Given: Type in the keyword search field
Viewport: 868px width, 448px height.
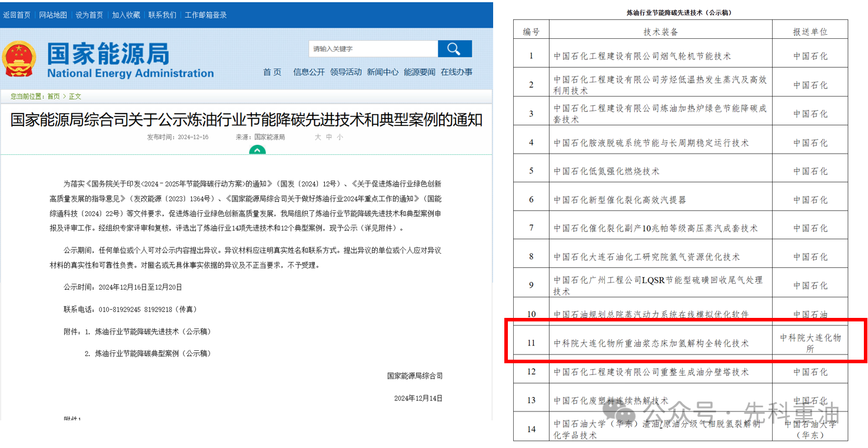Looking at the screenshot, I should [373, 49].
